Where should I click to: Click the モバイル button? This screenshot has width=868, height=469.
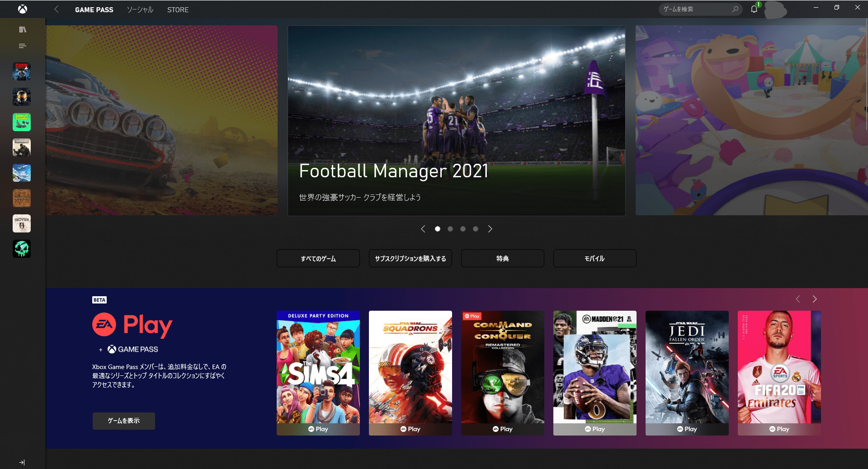(x=595, y=258)
